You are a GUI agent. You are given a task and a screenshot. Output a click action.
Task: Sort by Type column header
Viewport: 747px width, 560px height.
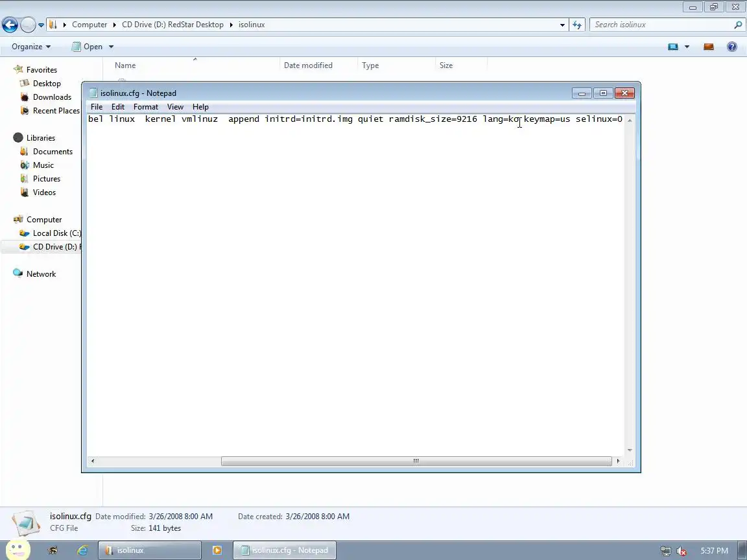click(396, 65)
